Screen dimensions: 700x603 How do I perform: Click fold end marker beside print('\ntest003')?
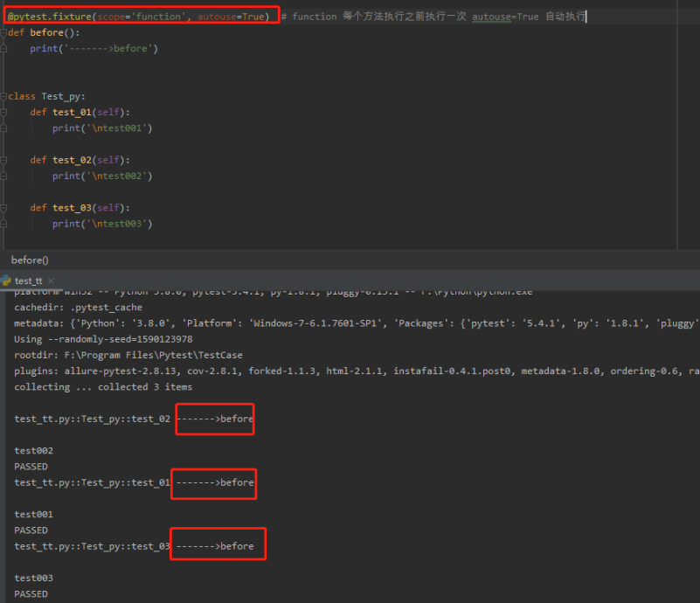click(x=3, y=224)
